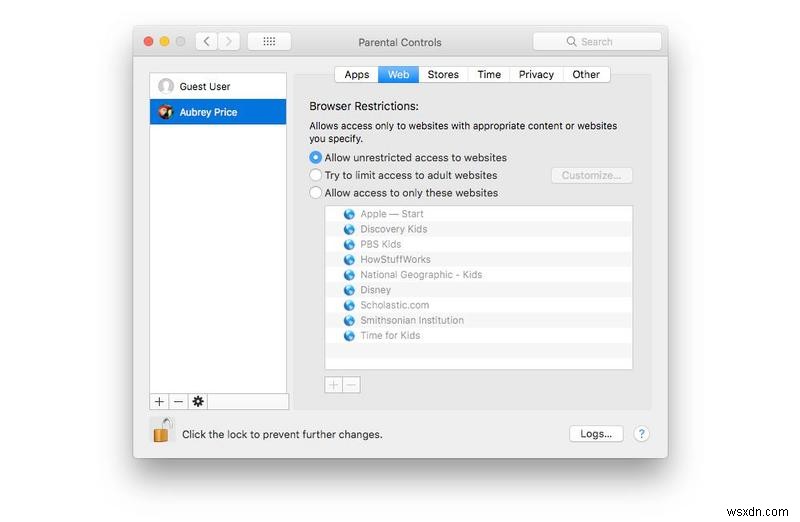Image resolution: width=800 pixels, height=522 pixels.
Task: Select the HowStuffWorks website entry
Action: pos(479,260)
